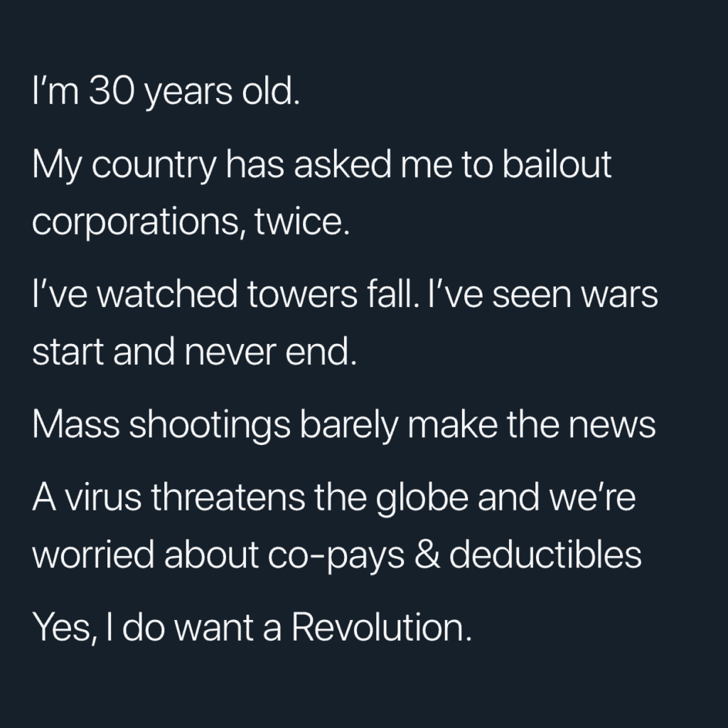Viewport: 728px width, 728px height.
Task: Click the word "bailout"
Action: pos(557,164)
